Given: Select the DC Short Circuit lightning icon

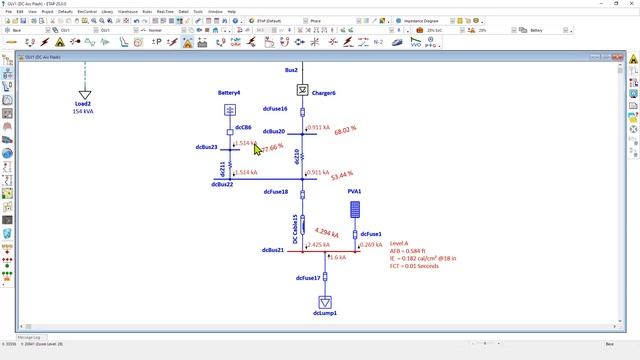Looking at the screenshot, I should [172, 42].
